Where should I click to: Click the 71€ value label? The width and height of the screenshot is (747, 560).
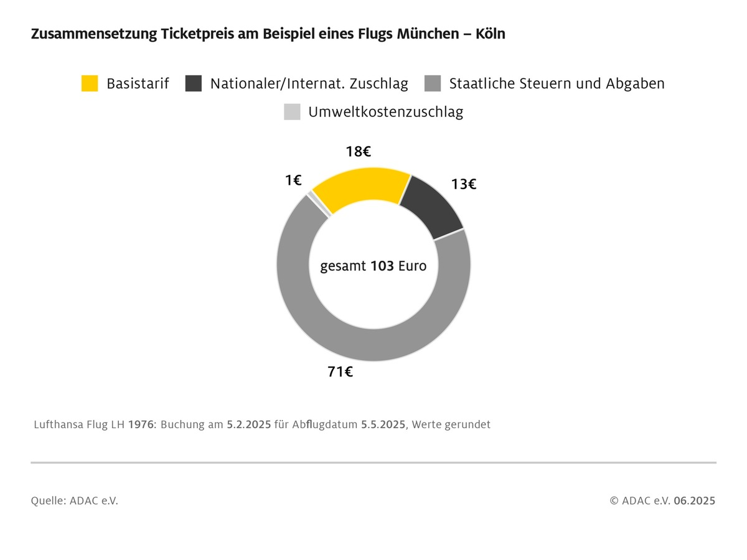[x=341, y=372]
